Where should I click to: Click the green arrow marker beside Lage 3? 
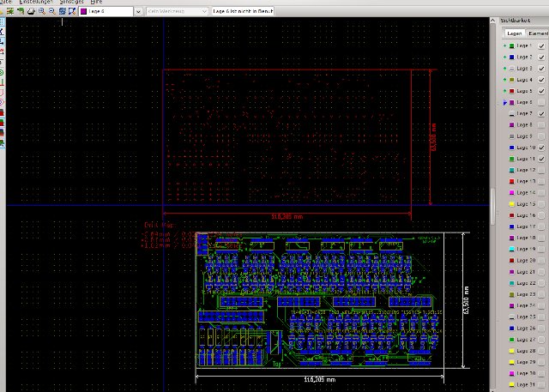504,69
